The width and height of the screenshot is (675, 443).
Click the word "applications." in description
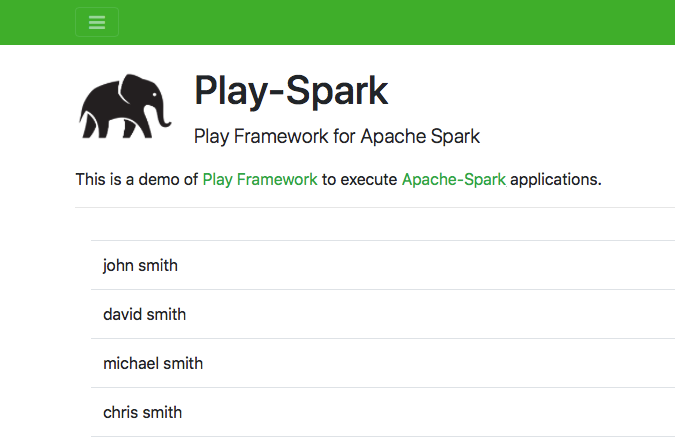click(x=556, y=180)
